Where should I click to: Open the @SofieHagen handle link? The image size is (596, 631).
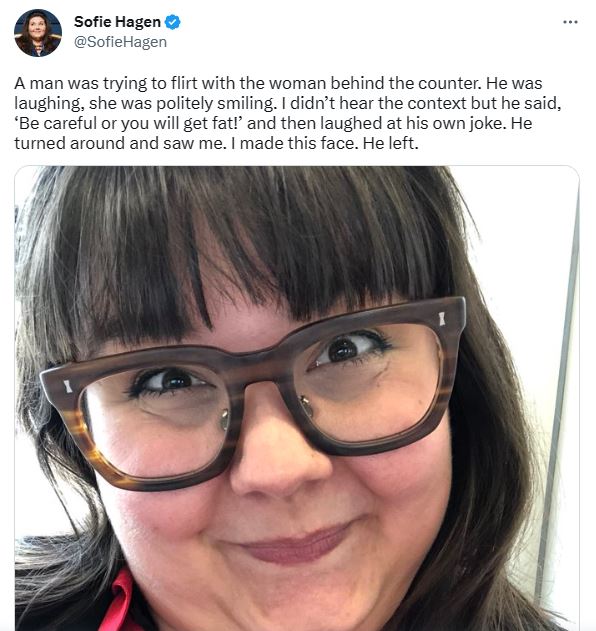[x=120, y=42]
